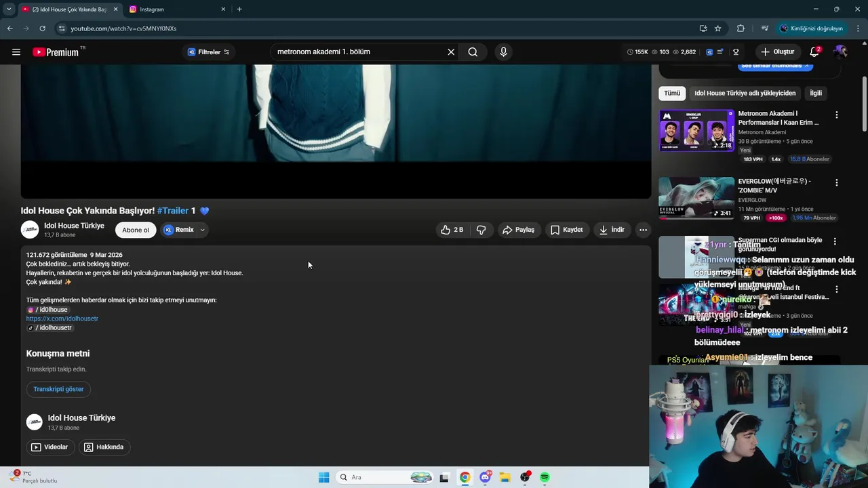Open OBS Studio from the taskbar
The height and width of the screenshot is (488, 868).
tap(525, 478)
